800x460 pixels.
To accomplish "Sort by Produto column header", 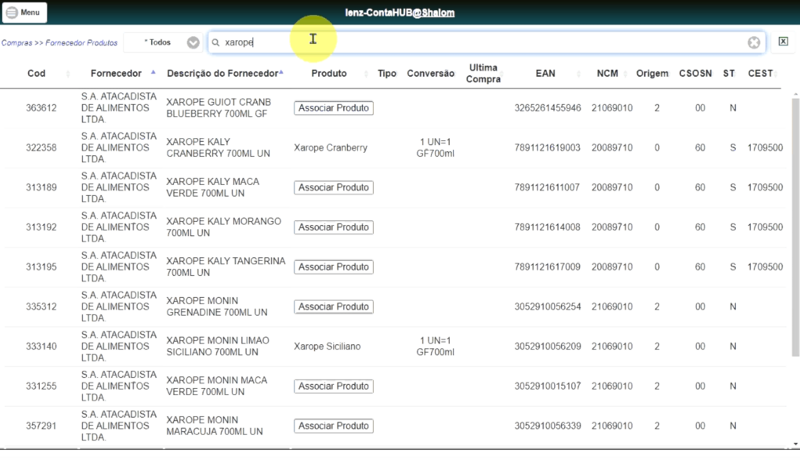I will point(329,73).
